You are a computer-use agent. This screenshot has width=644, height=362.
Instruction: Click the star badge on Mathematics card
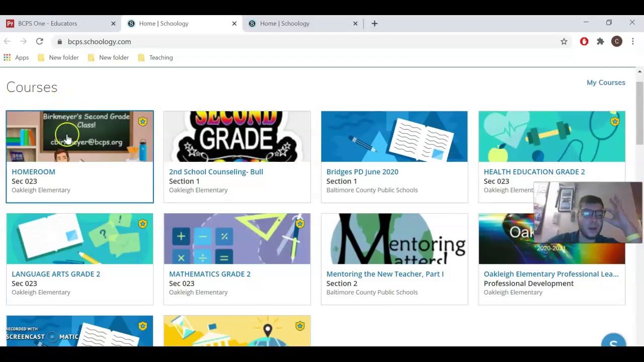click(300, 224)
